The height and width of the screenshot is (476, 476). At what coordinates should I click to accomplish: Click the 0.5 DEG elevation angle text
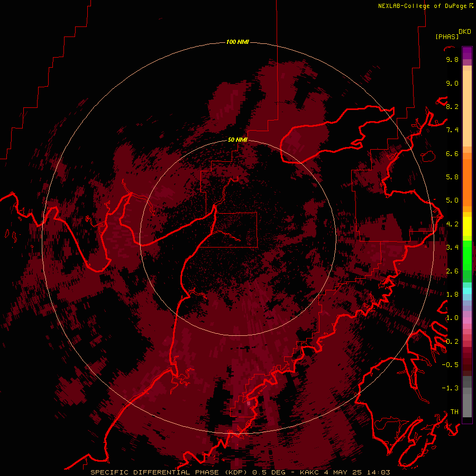[x=269, y=472]
